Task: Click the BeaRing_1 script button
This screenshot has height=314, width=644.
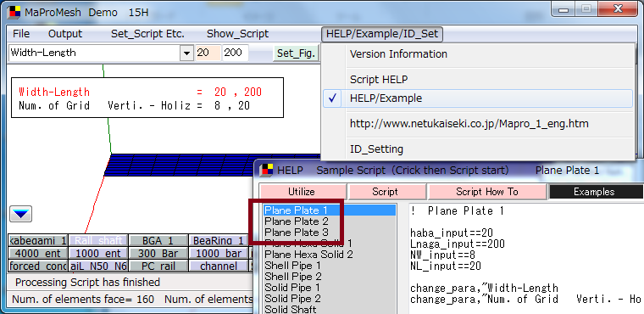Action: [x=218, y=240]
